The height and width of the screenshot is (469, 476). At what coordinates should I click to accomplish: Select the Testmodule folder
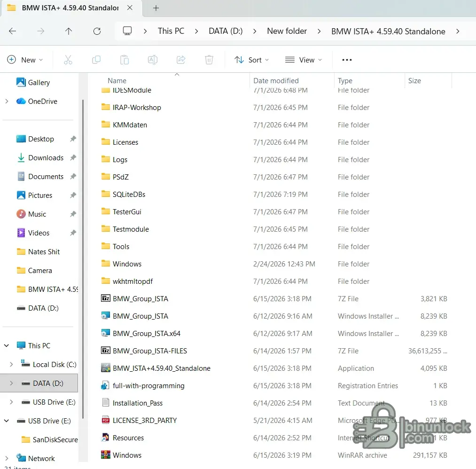coord(131,229)
